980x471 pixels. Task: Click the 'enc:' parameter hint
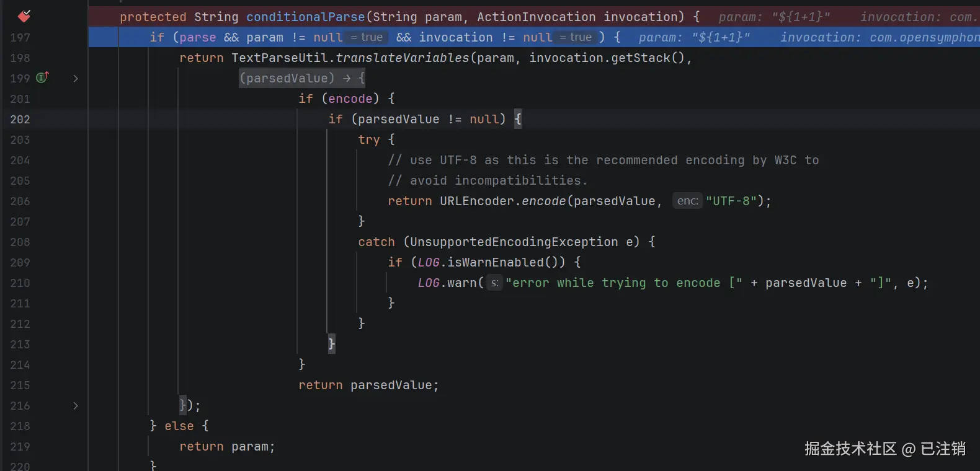687,201
